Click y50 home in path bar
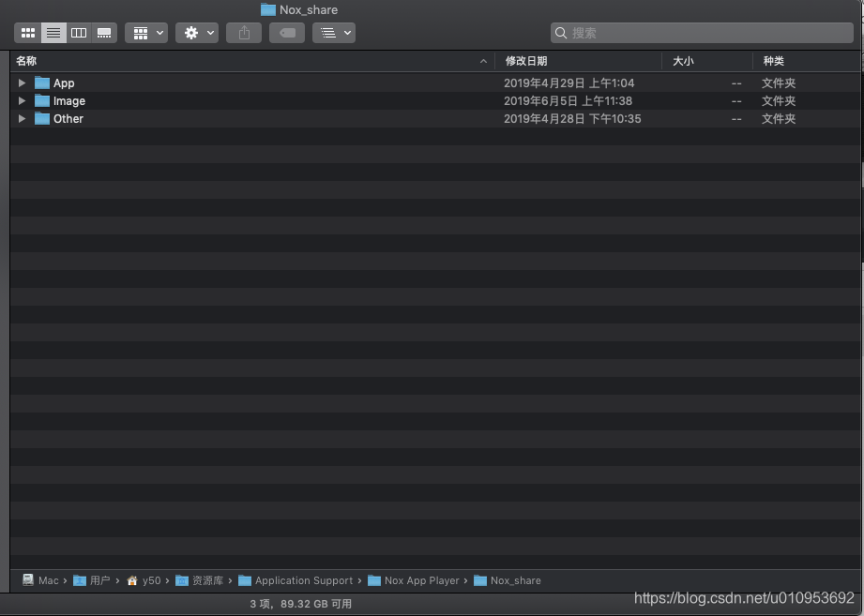The height and width of the screenshot is (616, 864). point(144,580)
